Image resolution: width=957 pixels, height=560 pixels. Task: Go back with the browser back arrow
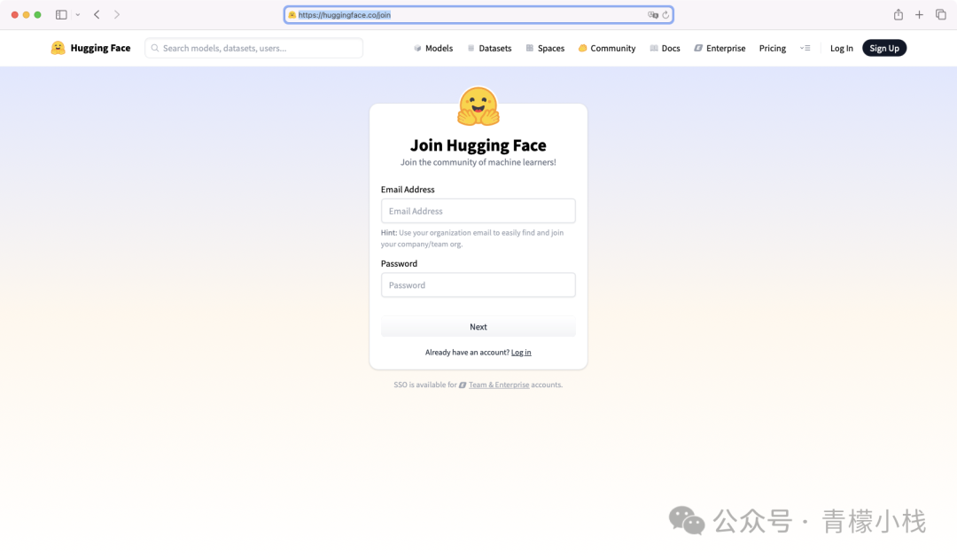(x=97, y=15)
